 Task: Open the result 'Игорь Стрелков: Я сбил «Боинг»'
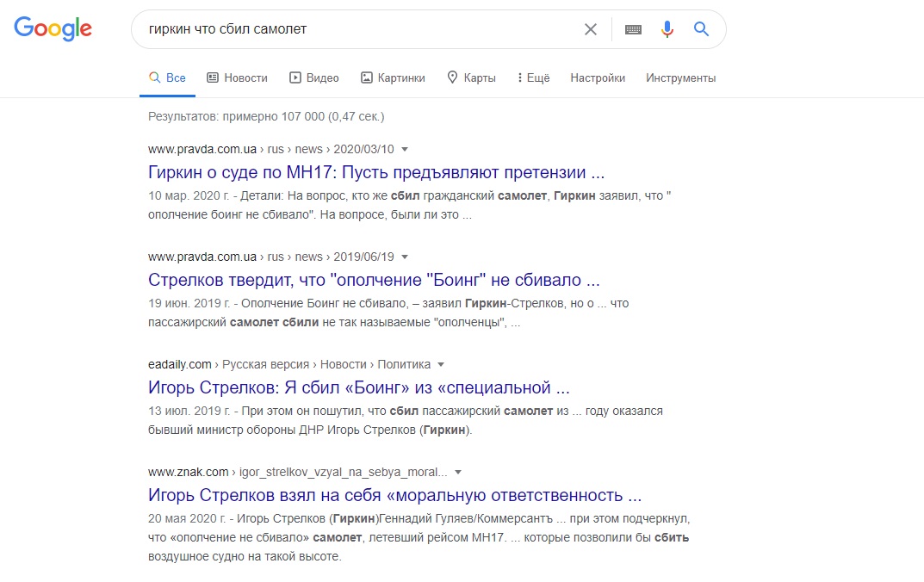point(359,387)
